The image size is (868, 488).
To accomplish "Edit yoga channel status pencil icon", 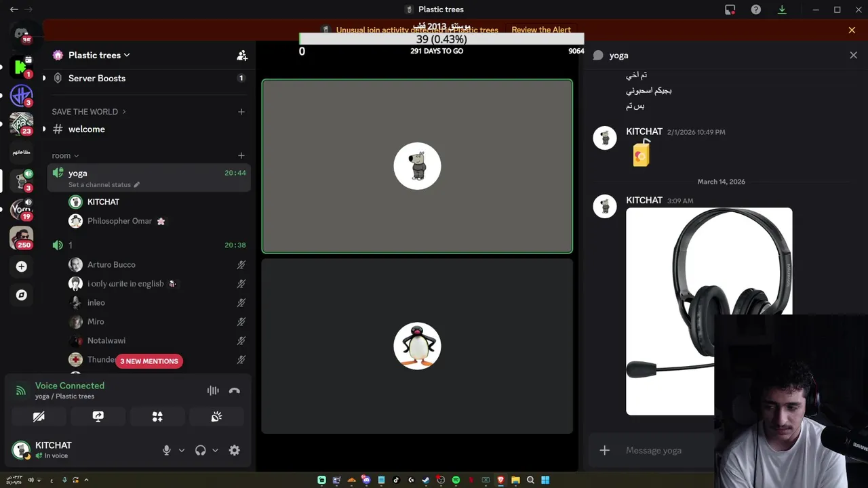I will pyautogui.click(x=136, y=184).
